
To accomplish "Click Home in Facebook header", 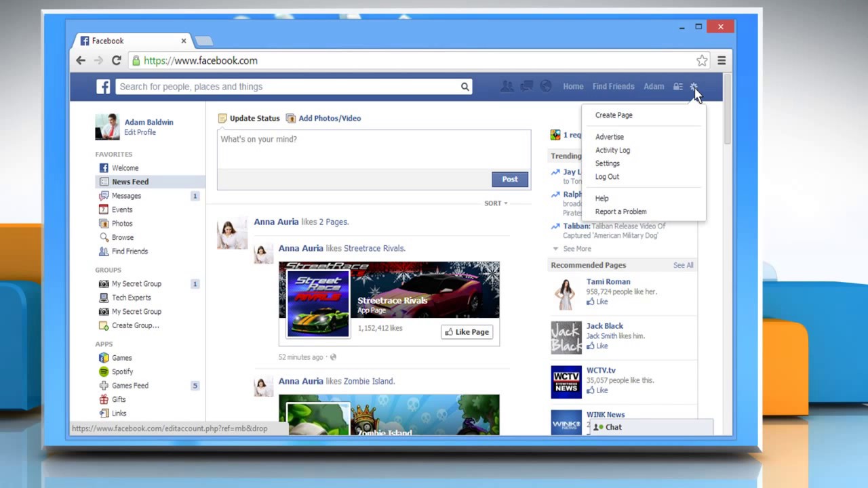I will pyautogui.click(x=573, y=87).
